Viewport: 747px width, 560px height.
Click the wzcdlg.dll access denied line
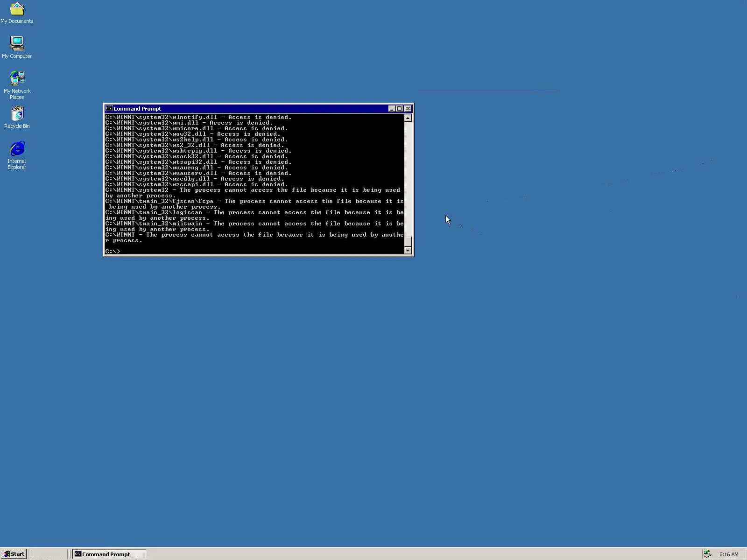(x=195, y=179)
